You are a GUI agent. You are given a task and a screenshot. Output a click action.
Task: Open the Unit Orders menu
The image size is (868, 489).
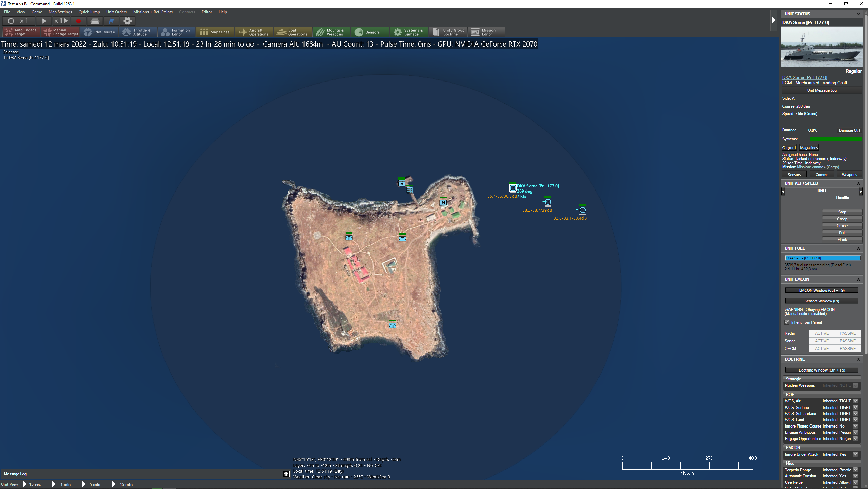[116, 12]
